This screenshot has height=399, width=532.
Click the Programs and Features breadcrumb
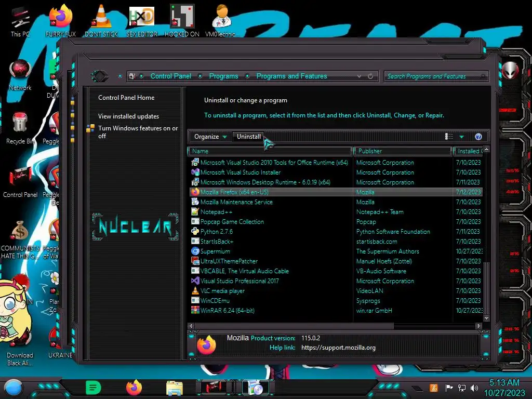coord(291,76)
